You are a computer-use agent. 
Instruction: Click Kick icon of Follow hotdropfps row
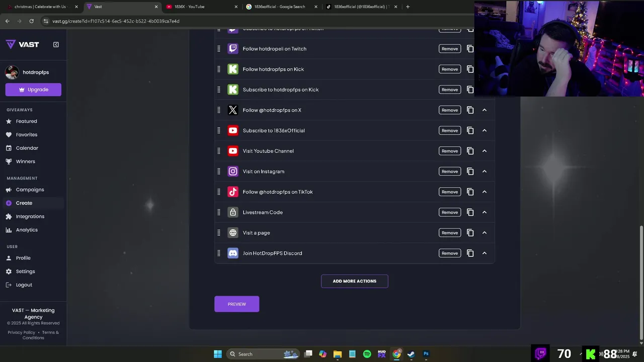[232, 69]
